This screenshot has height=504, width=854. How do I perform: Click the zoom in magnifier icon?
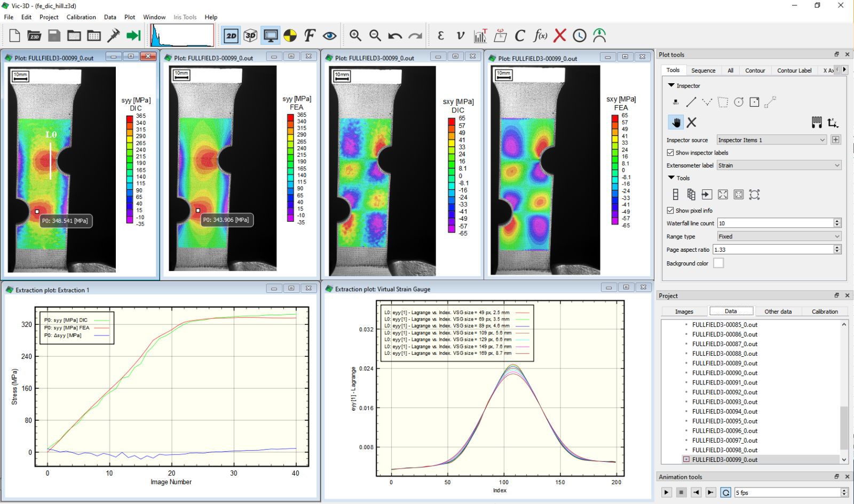(355, 36)
